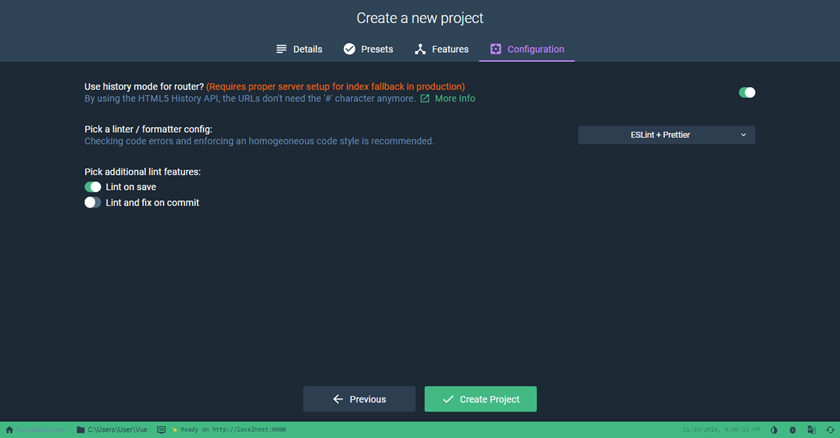Enable the Lint and fix on commit switch
This screenshot has width=840, height=438.
click(x=93, y=202)
